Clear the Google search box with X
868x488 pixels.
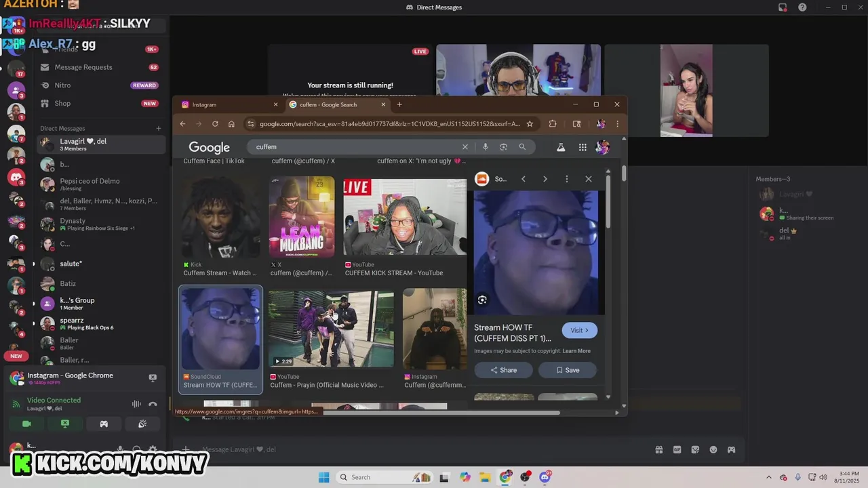(x=465, y=147)
